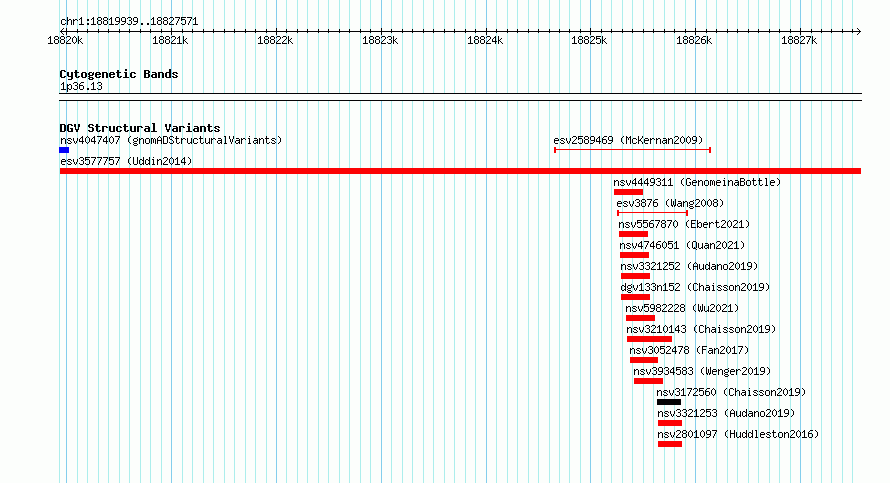The image size is (890, 483).
Task: Click the red bar under nsv3210143
Action: [650, 339]
